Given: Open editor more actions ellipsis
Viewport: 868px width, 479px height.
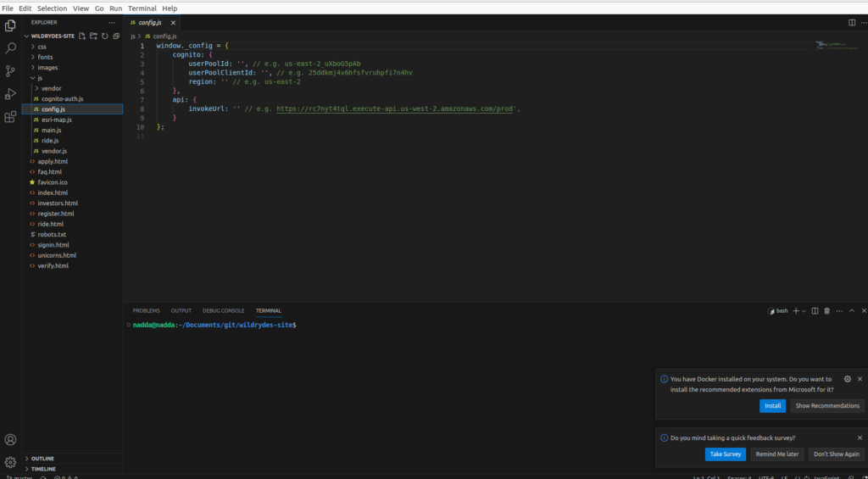Looking at the screenshot, I should (864, 23).
